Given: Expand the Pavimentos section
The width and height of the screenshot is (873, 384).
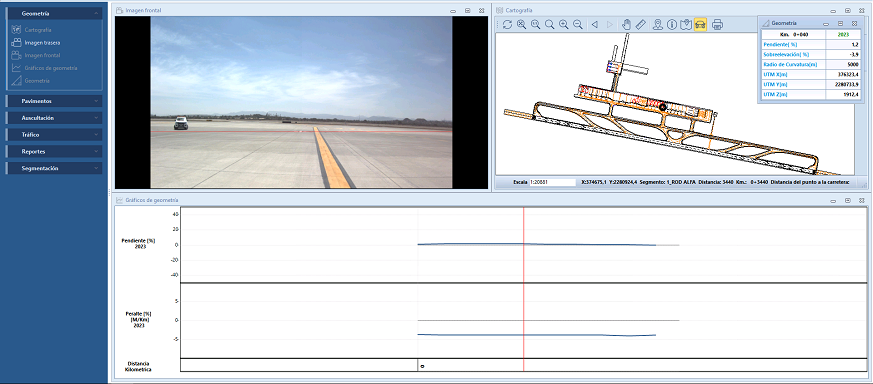Looking at the screenshot, I should [54, 101].
